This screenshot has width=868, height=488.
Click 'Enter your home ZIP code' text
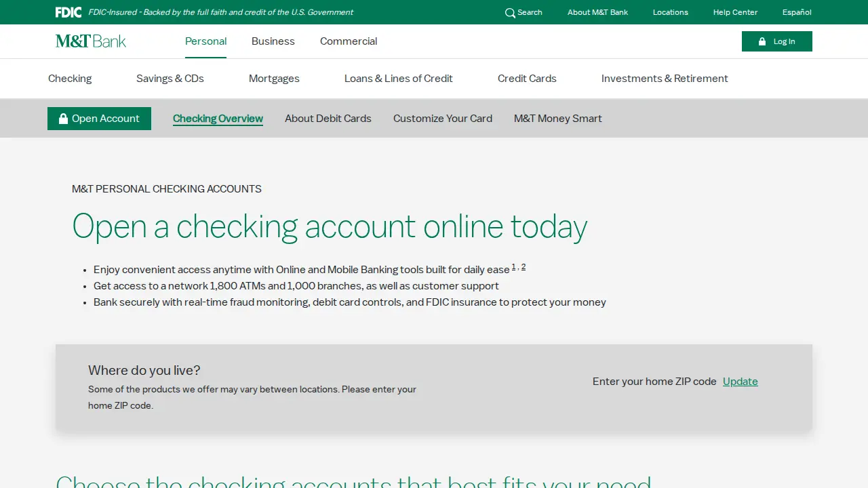pyautogui.click(x=654, y=382)
